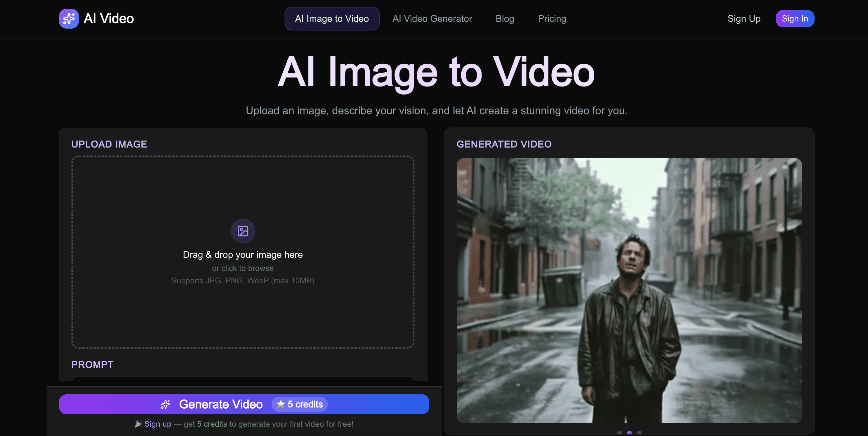This screenshot has height=436, width=868.
Task: Open the AI Image to Video tab
Action: (332, 19)
